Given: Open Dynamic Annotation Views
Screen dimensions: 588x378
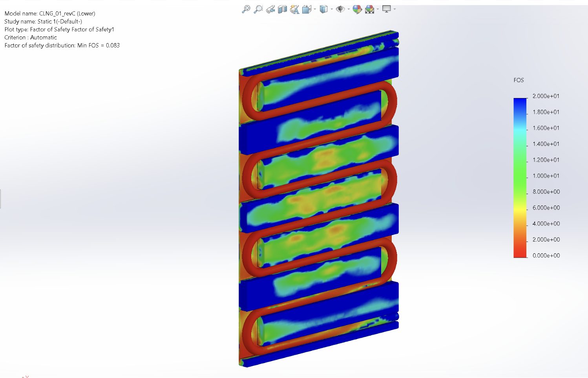Looking at the screenshot, I should 294,9.
